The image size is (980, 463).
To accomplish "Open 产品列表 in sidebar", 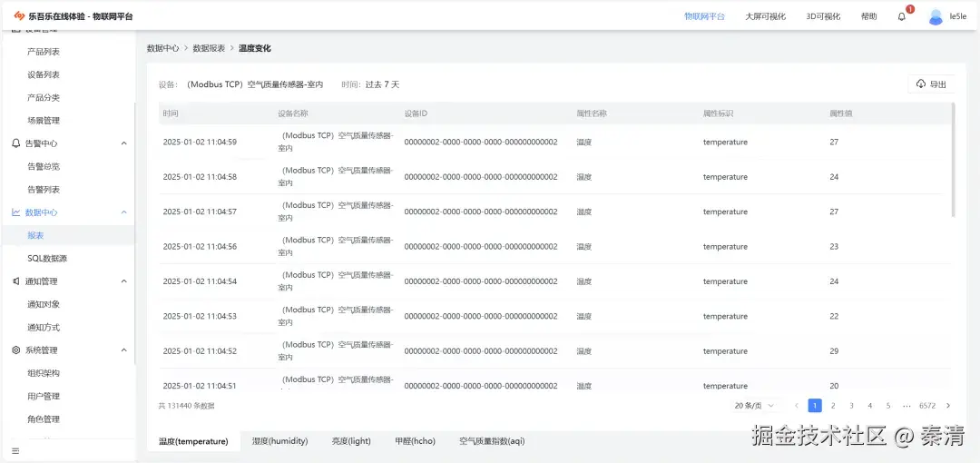I will [x=44, y=52].
